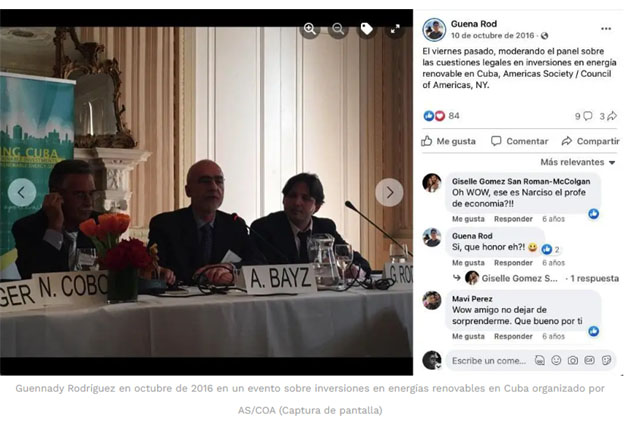Share post via Compartir
640x425 pixels.
[x=590, y=141]
